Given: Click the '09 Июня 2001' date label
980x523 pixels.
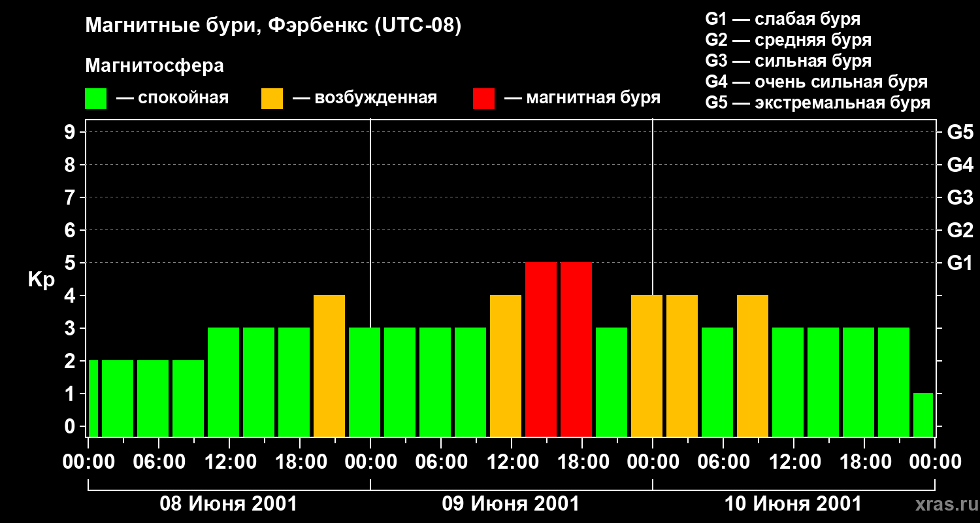Looking at the screenshot, I should point(511,504).
